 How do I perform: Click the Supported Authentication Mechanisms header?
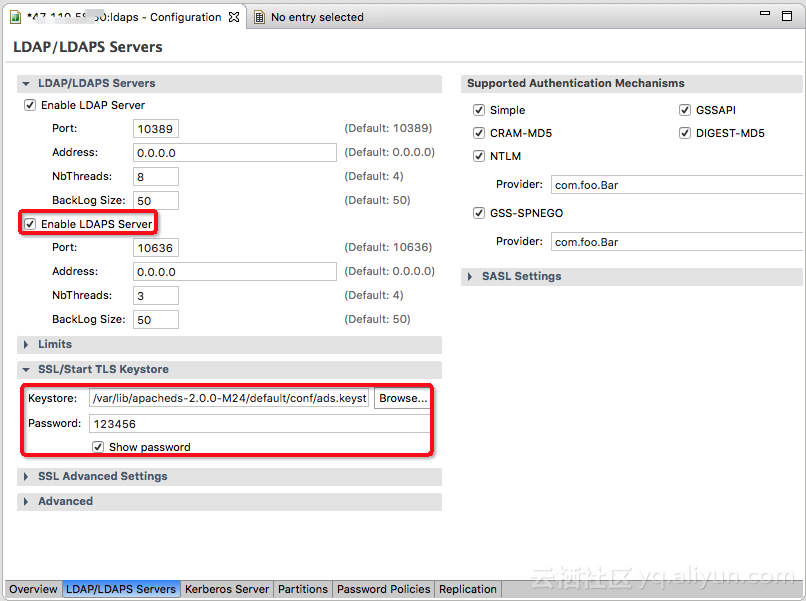click(576, 83)
